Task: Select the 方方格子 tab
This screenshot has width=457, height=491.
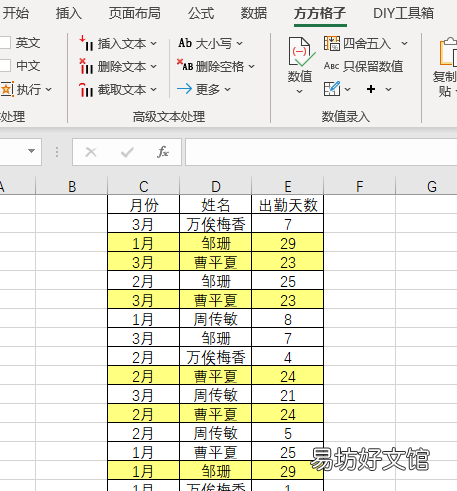Action: [320, 13]
